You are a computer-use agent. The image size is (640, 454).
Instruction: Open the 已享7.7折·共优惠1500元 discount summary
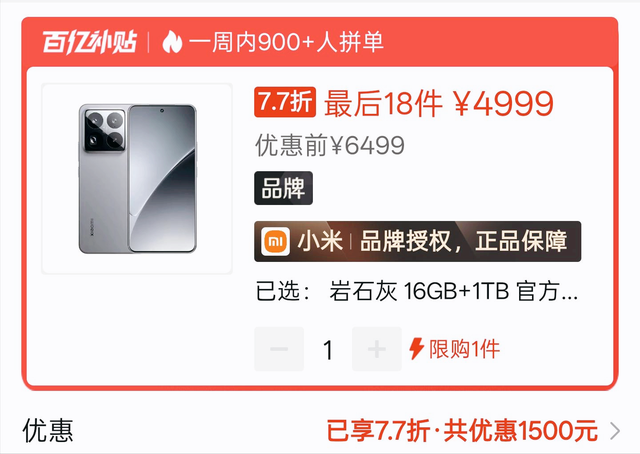point(462,431)
